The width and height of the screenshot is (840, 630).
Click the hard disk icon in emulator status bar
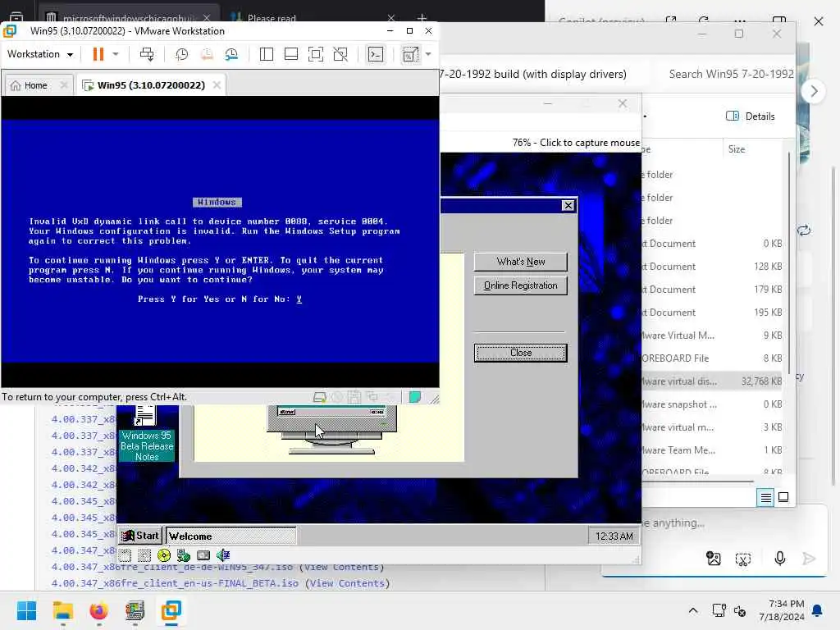pos(203,555)
